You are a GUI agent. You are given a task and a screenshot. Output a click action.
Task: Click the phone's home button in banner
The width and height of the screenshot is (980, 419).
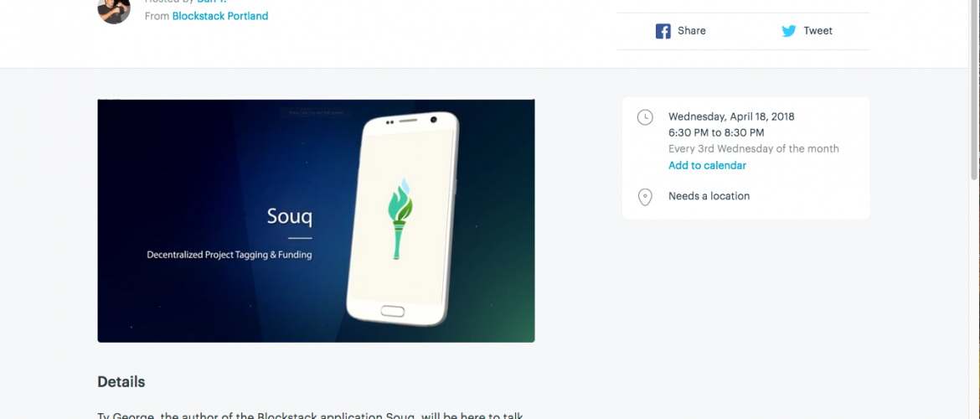click(x=393, y=310)
